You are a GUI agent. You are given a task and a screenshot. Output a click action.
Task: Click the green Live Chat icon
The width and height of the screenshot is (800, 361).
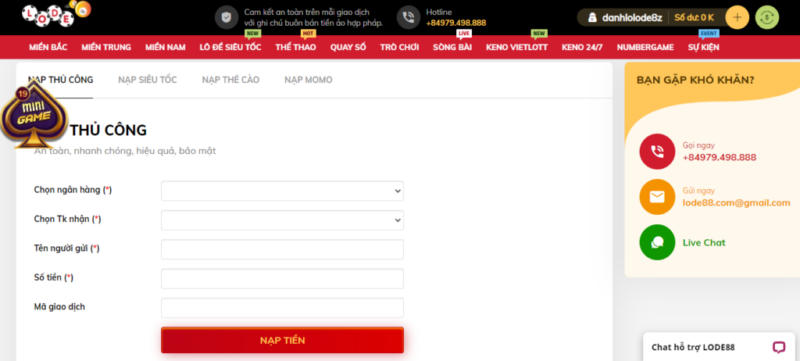pyautogui.click(x=657, y=242)
